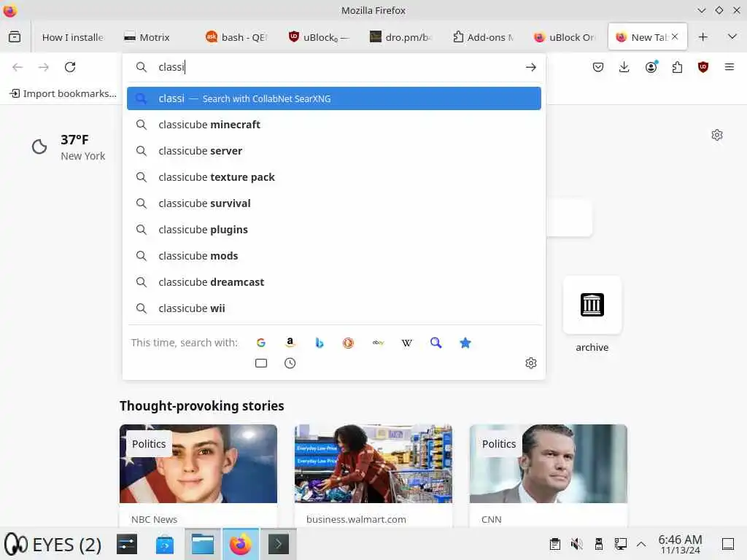
Task: Close the New Tab tab
Action: [675, 36]
